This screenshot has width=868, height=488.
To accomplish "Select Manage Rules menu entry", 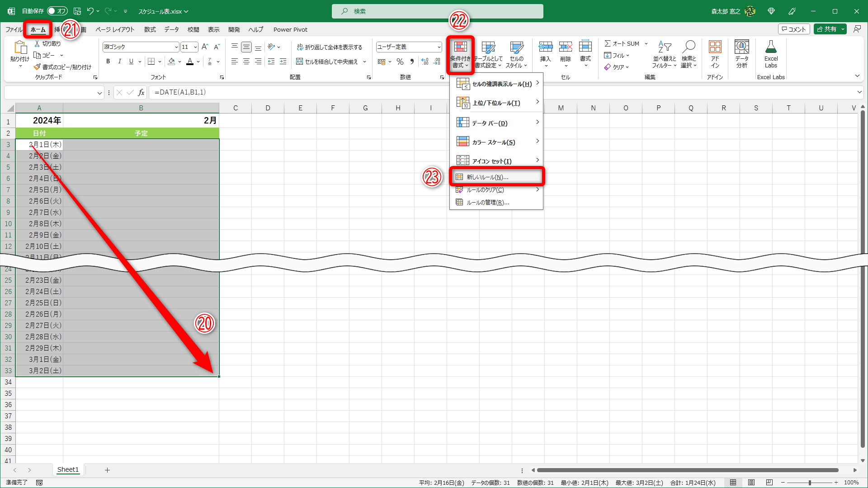I will point(496,203).
